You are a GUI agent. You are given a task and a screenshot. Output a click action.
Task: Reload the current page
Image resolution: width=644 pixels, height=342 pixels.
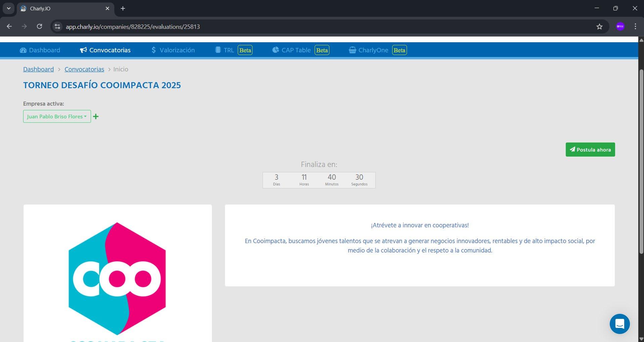pyautogui.click(x=39, y=26)
